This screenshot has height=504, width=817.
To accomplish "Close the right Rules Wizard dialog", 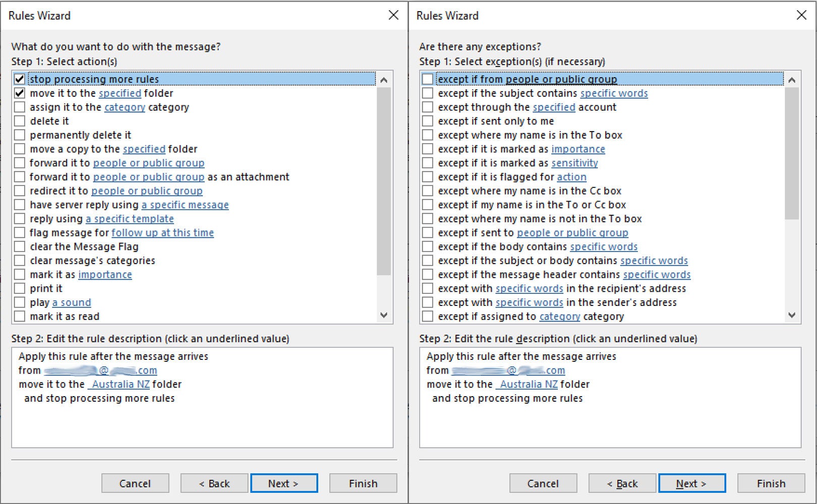I will pos(801,15).
